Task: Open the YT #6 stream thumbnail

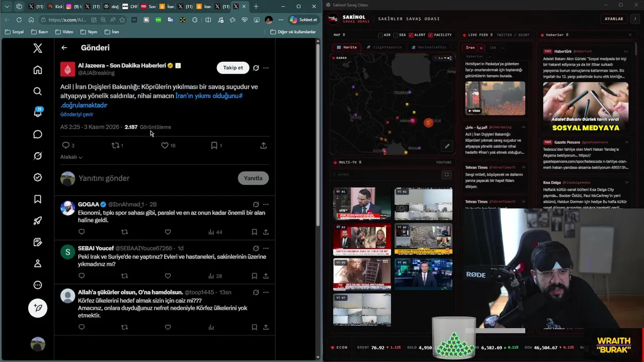Action: [x=423, y=274]
